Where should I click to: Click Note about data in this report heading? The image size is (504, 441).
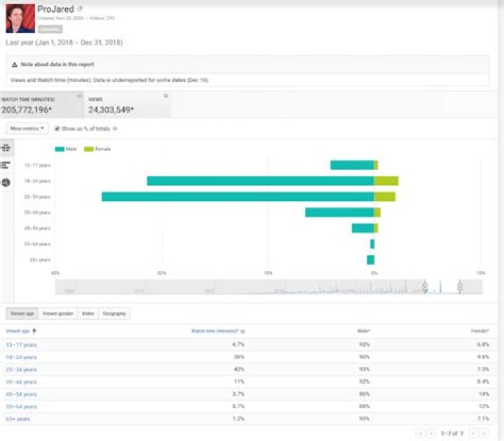point(57,64)
